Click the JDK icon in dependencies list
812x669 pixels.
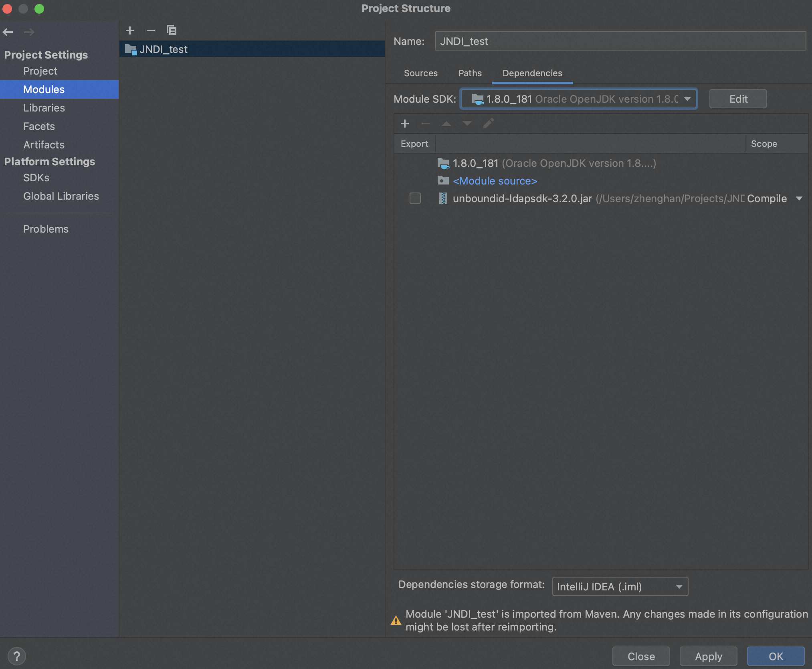coord(443,163)
